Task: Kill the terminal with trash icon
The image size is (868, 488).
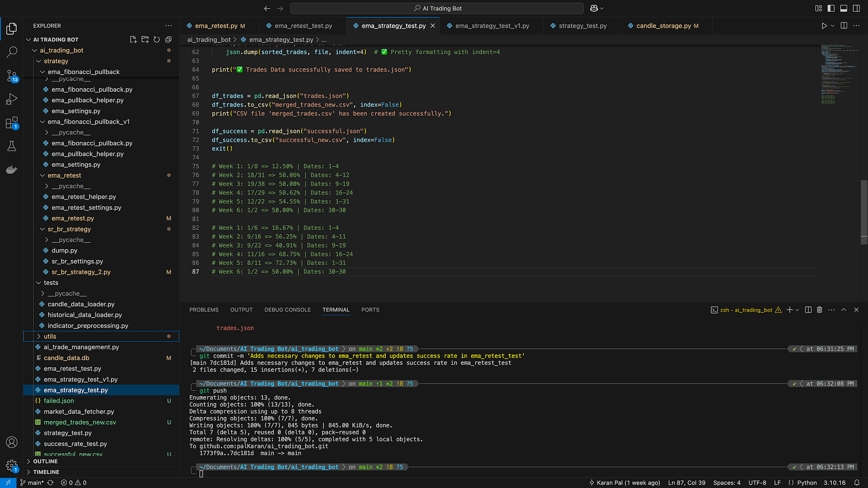Action: click(x=819, y=310)
